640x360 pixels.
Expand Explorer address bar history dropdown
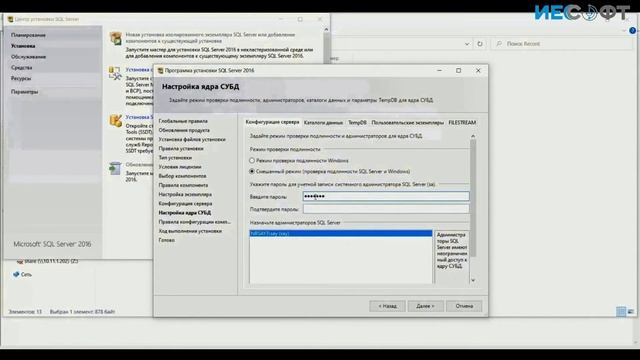467,44
